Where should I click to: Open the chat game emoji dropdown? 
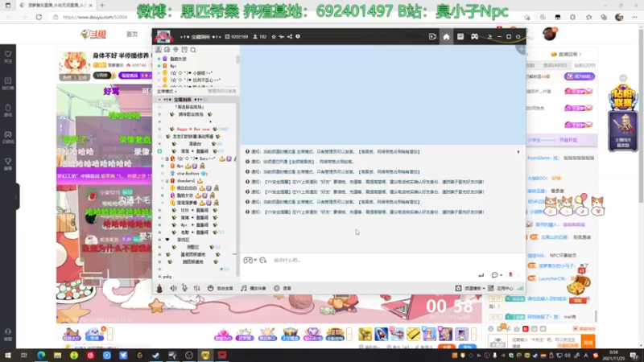pyautogui.click(x=250, y=260)
